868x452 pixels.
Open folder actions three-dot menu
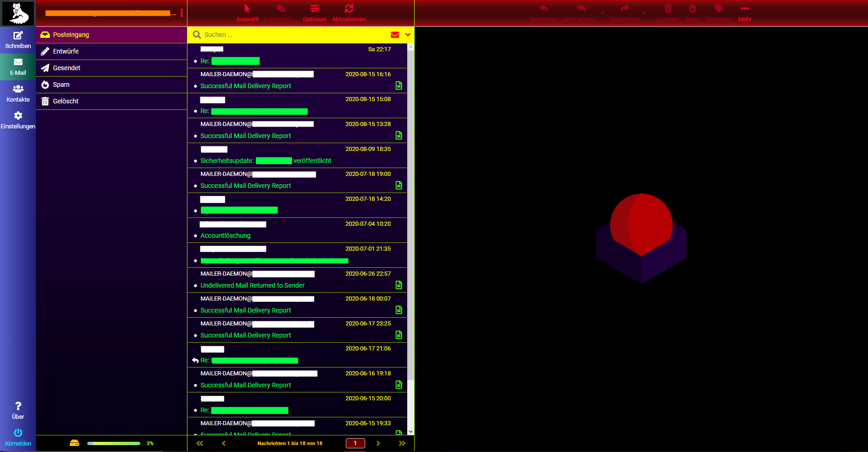pos(181,13)
